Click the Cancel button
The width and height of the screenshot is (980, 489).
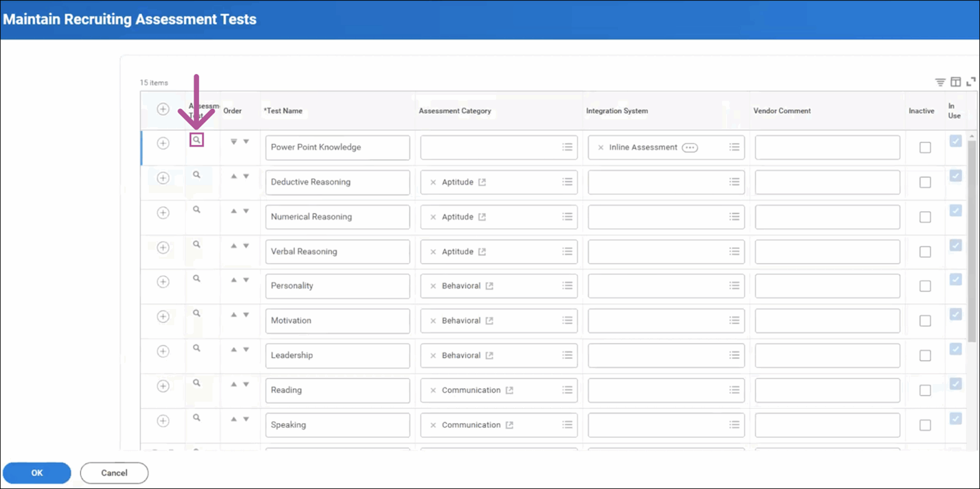pos(114,473)
